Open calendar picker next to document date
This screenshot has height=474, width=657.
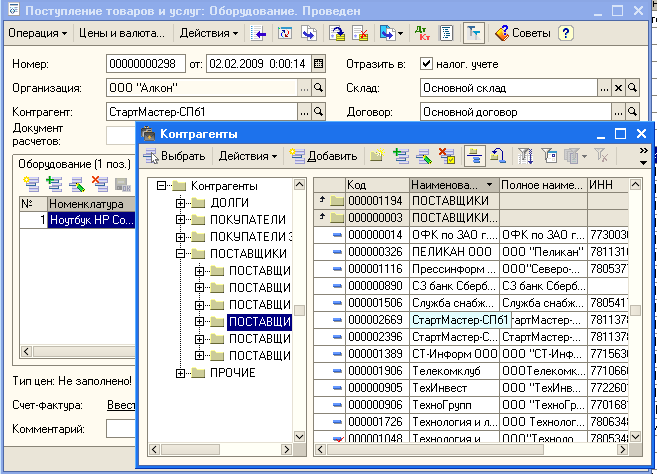pos(319,65)
